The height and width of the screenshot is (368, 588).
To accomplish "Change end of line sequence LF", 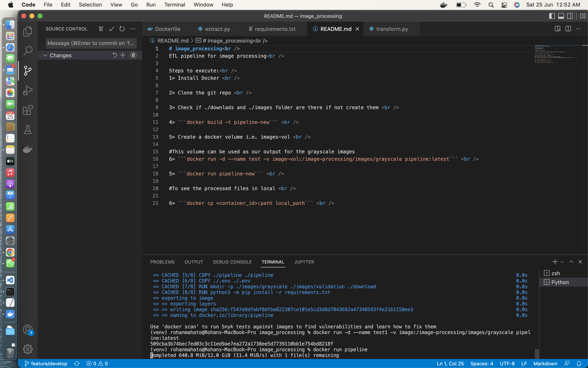I will [x=524, y=363].
